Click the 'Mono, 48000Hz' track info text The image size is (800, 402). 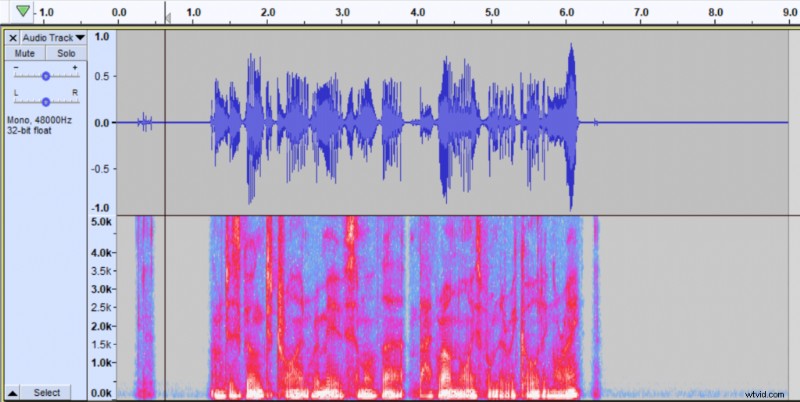pos(39,120)
